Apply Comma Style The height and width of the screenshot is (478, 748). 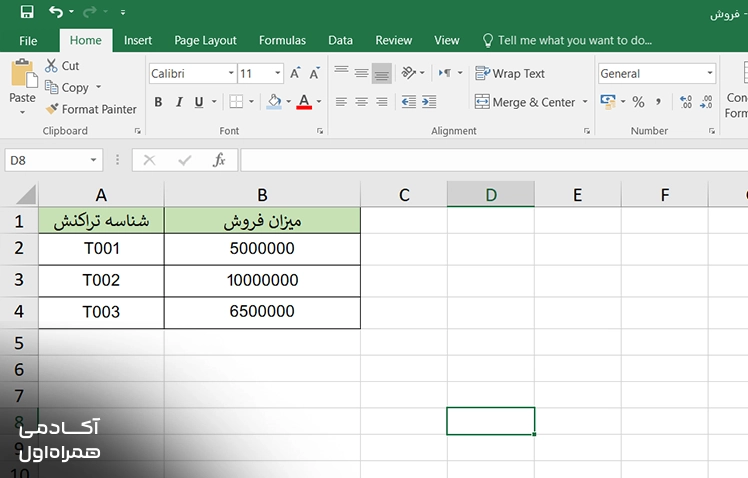click(659, 102)
